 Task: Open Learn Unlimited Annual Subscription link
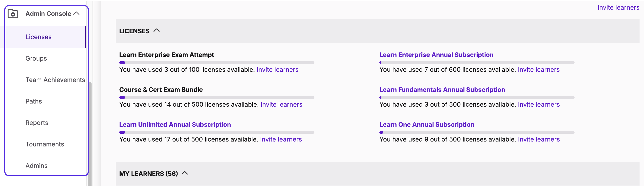pos(175,125)
